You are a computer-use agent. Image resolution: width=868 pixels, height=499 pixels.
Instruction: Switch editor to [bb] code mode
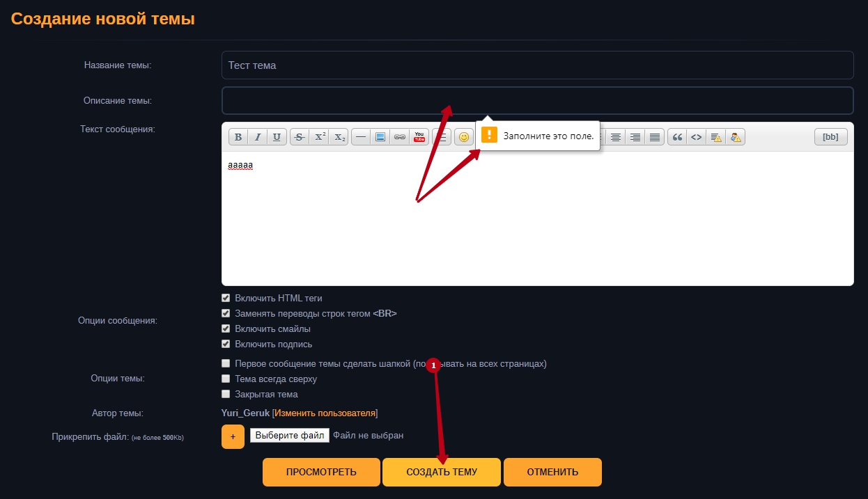click(x=830, y=137)
